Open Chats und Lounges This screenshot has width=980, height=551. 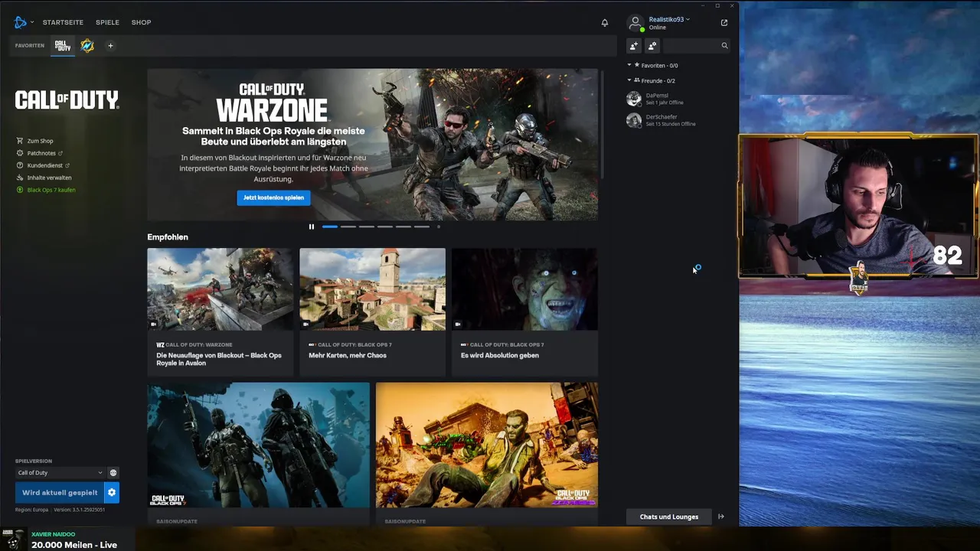click(x=669, y=517)
